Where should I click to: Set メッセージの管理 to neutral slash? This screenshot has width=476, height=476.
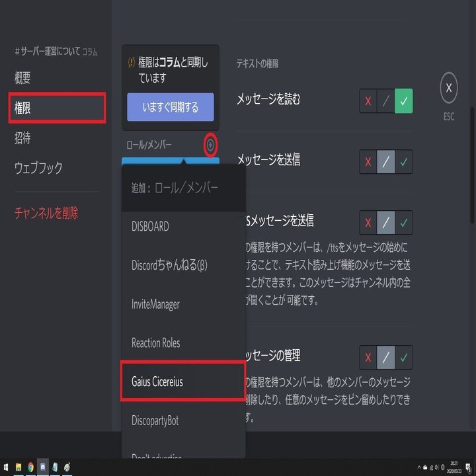pyautogui.click(x=386, y=357)
